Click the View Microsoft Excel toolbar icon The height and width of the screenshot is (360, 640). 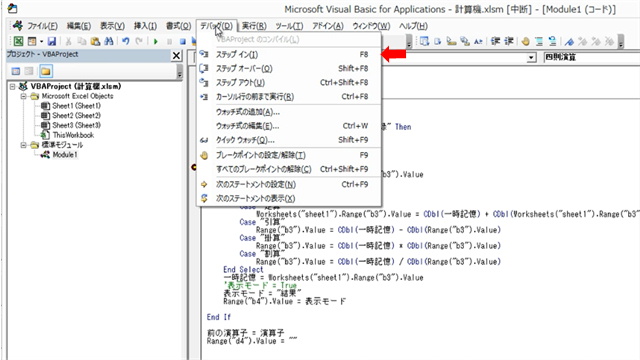tap(18, 41)
